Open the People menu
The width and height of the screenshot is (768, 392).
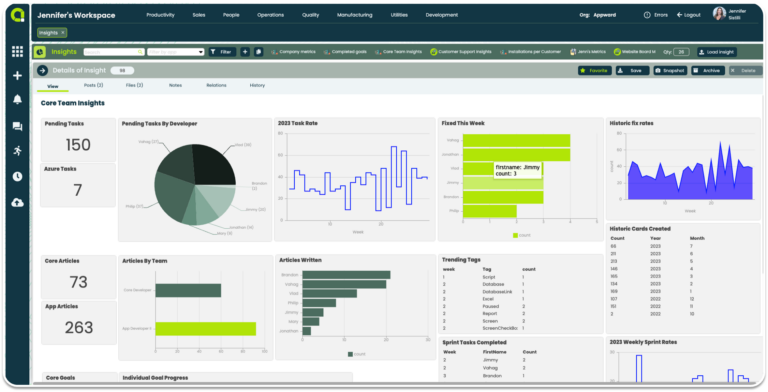(231, 15)
